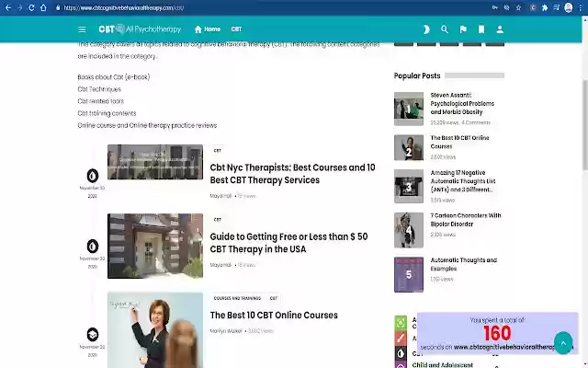Open Cbt training contents link

[x=107, y=113]
